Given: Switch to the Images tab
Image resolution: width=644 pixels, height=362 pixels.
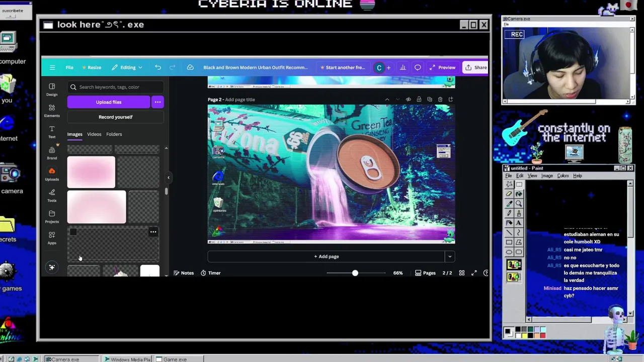Looking at the screenshot, I should pos(74,134).
